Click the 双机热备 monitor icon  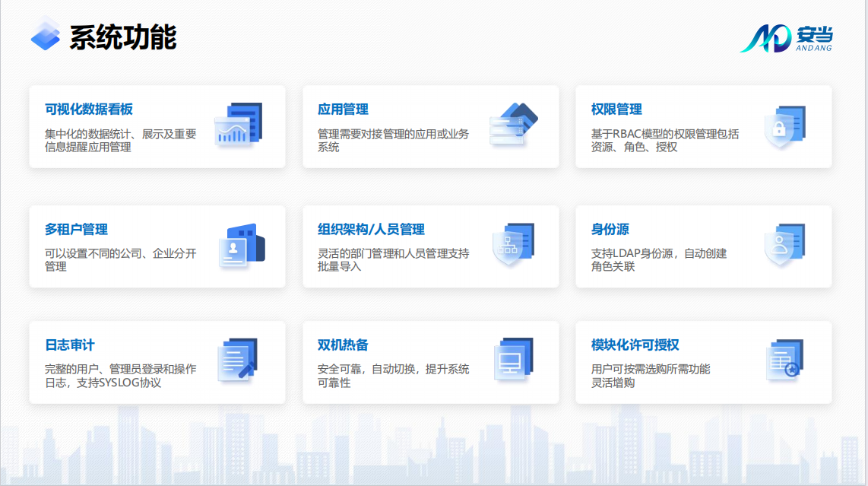[514, 360]
